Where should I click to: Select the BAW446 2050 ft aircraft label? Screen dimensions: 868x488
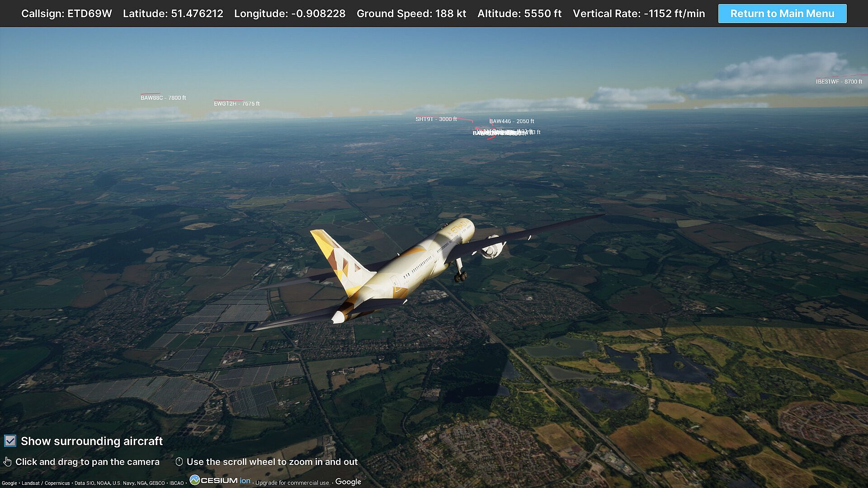(511, 122)
